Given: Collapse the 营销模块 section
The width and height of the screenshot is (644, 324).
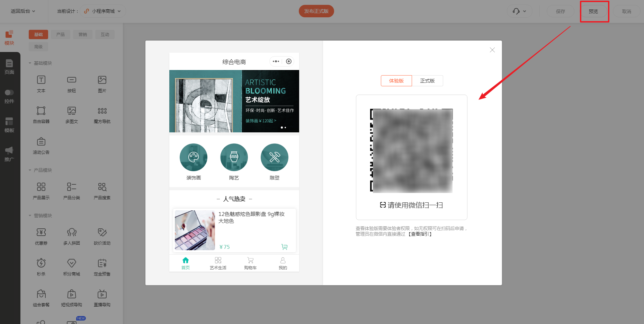Looking at the screenshot, I should point(41,216).
